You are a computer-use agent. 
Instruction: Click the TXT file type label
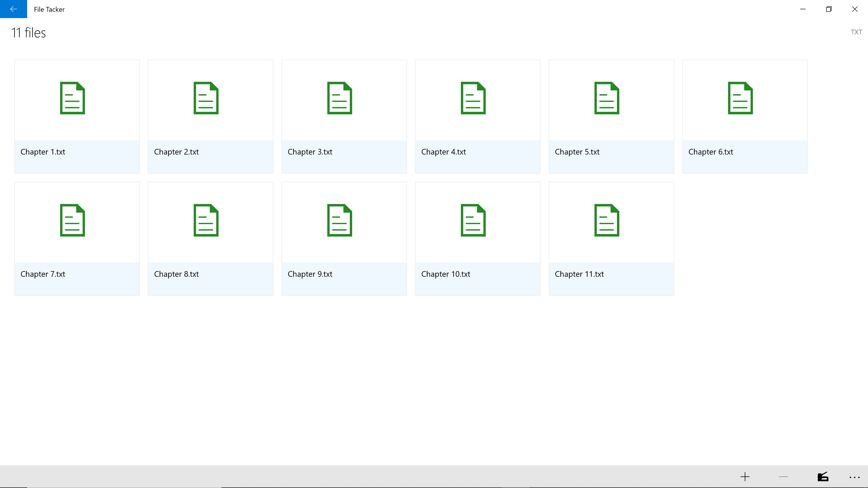coord(856,32)
